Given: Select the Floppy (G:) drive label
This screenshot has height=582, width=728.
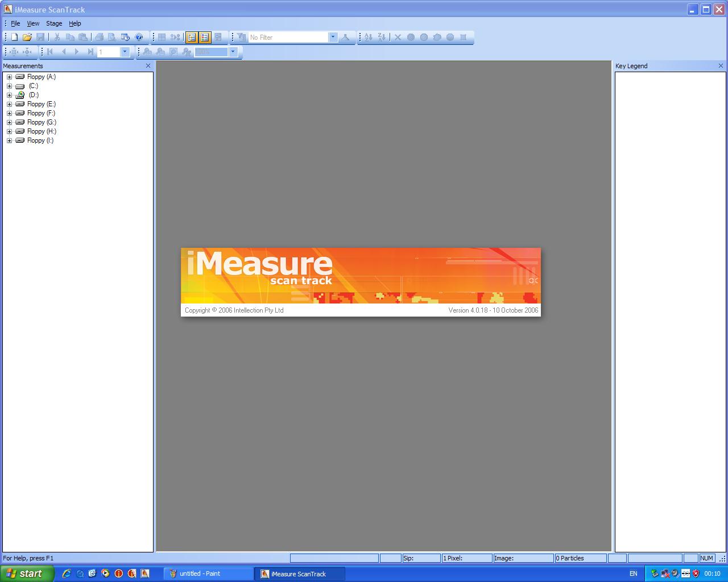Looking at the screenshot, I should pos(42,122).
